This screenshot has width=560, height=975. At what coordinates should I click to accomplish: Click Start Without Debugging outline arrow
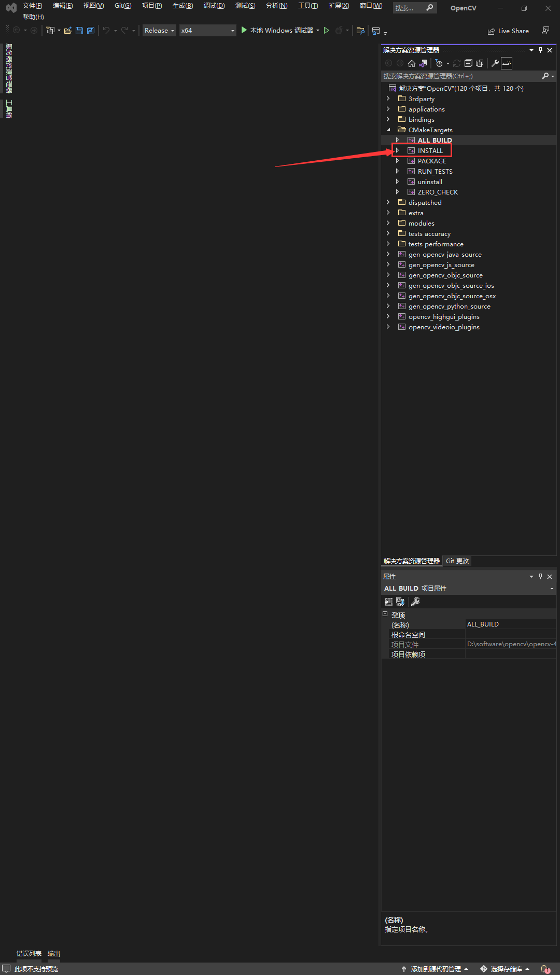(x=327, y=31)
